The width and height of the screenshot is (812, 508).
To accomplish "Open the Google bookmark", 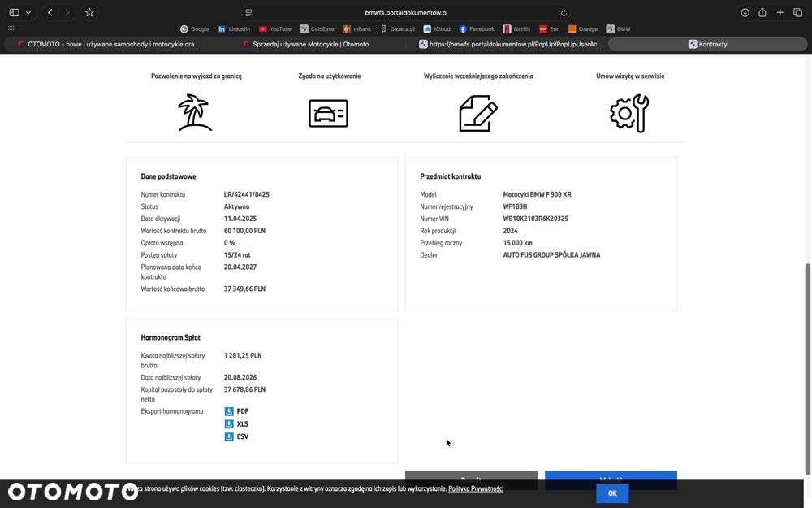I will (195, 29).
